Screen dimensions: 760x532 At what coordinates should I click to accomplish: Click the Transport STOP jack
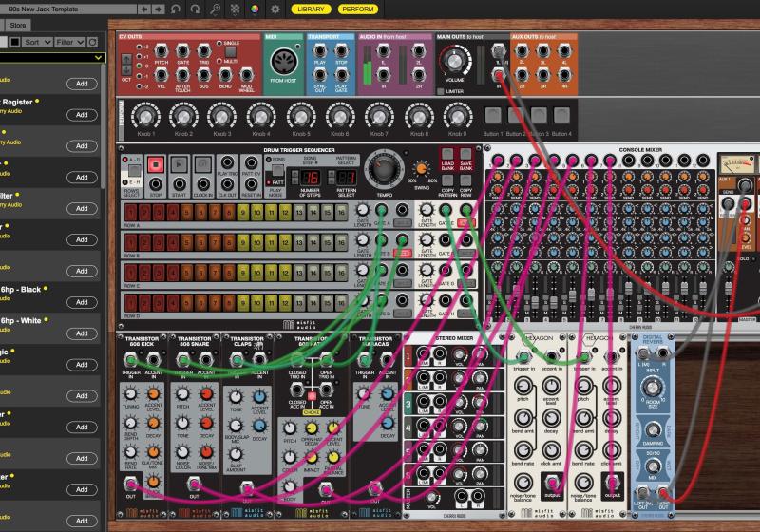(x=341, y=51)
